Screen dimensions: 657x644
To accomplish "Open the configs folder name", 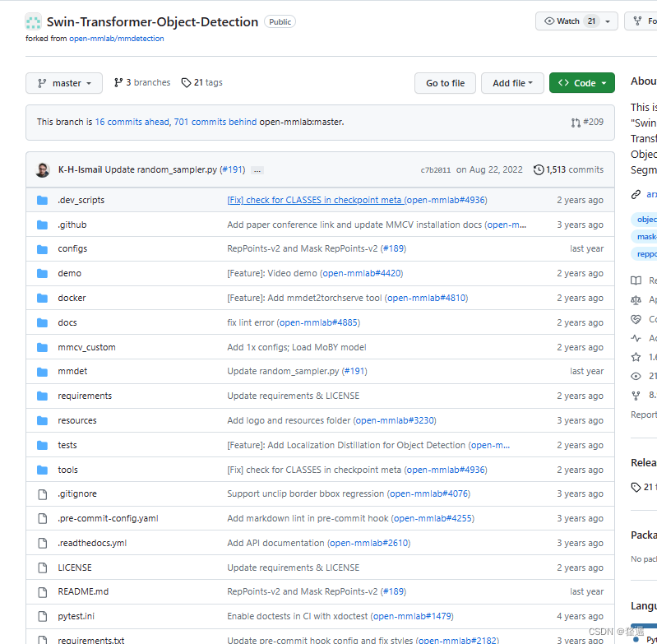I will 72,249.
